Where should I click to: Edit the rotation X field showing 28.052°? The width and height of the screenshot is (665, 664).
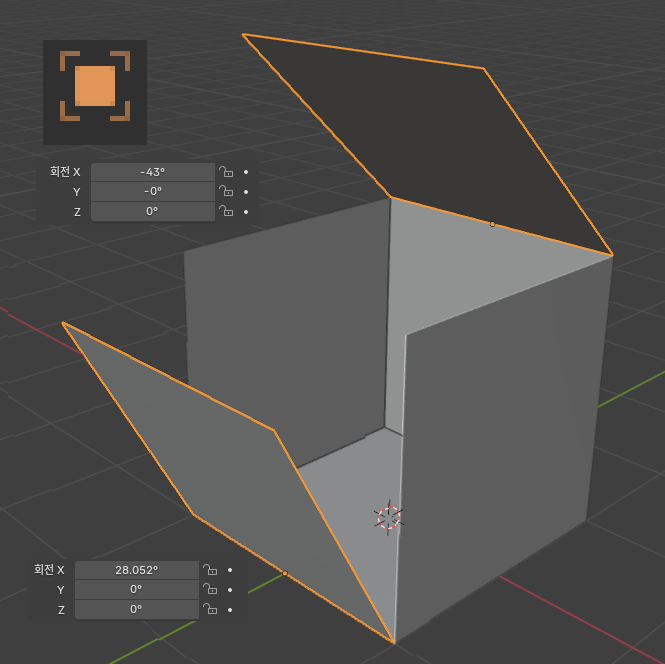137,570
